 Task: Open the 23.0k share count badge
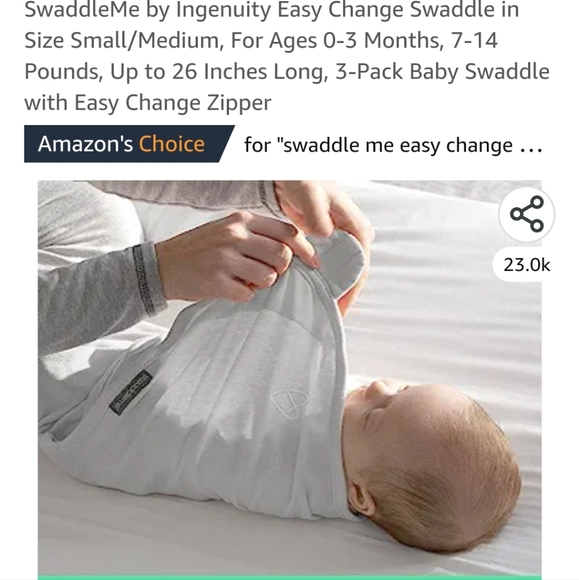point(526,265)
